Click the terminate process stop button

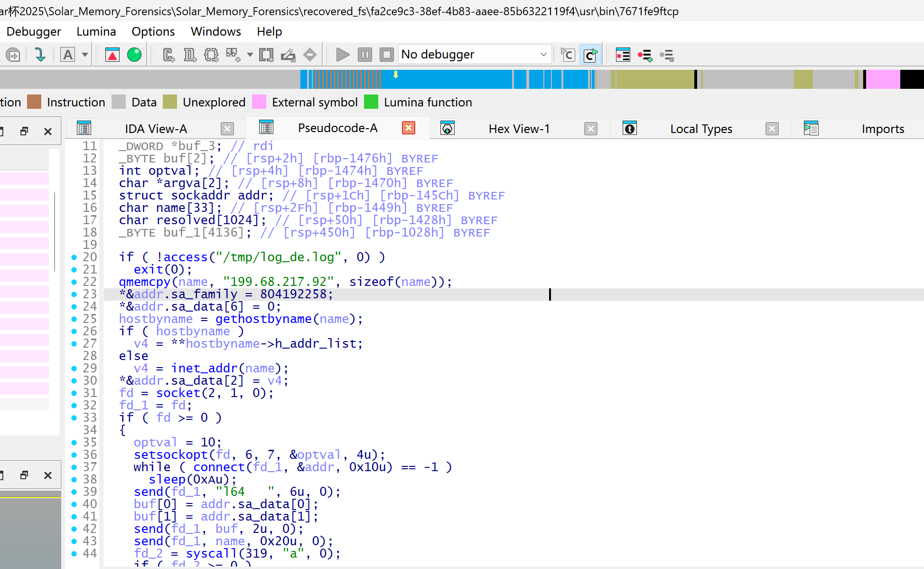click(x=387, y=55)
